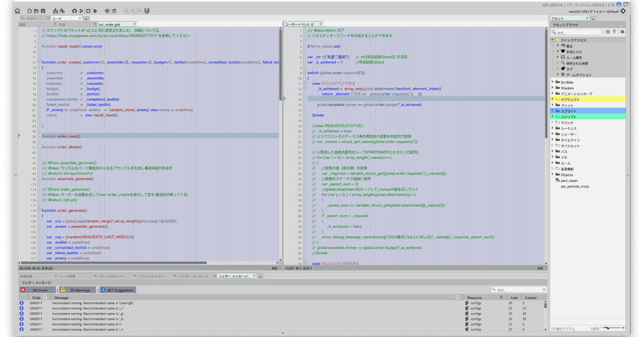Image resolution: width=644 pixels, height=337 pixels.
Task: Open the Help icon in the toolbar
Action: (114, 11)
